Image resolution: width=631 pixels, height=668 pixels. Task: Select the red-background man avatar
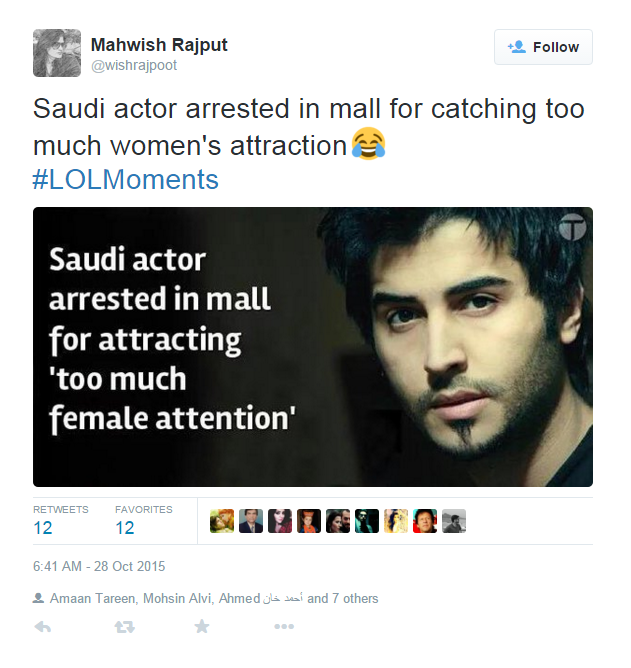tap(425, 521)
